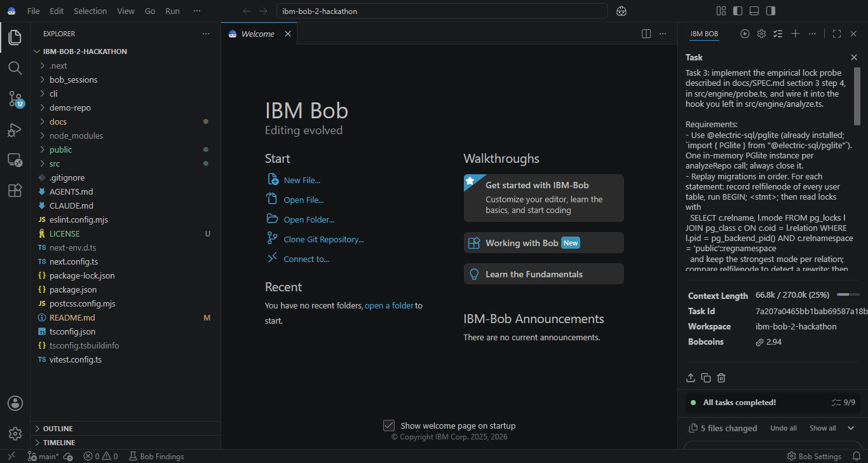Click the Bob auto-run play icon

tap(745, 34)
